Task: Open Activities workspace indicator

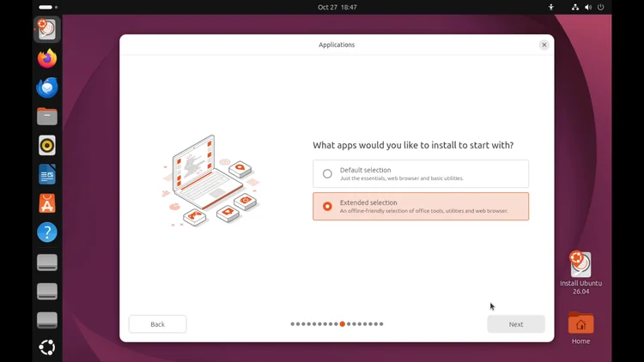Action: click(48, 7)
